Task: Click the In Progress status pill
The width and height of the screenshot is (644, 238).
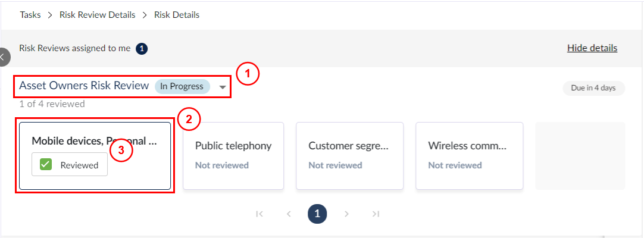Action: (182, 86)
